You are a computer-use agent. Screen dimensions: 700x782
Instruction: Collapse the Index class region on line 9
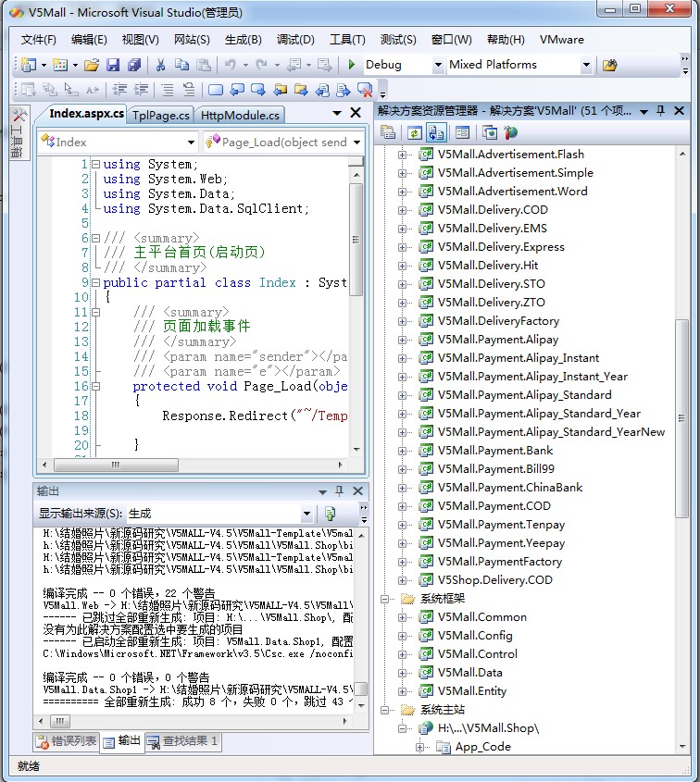pyautogui.click(x=95, y=283)
